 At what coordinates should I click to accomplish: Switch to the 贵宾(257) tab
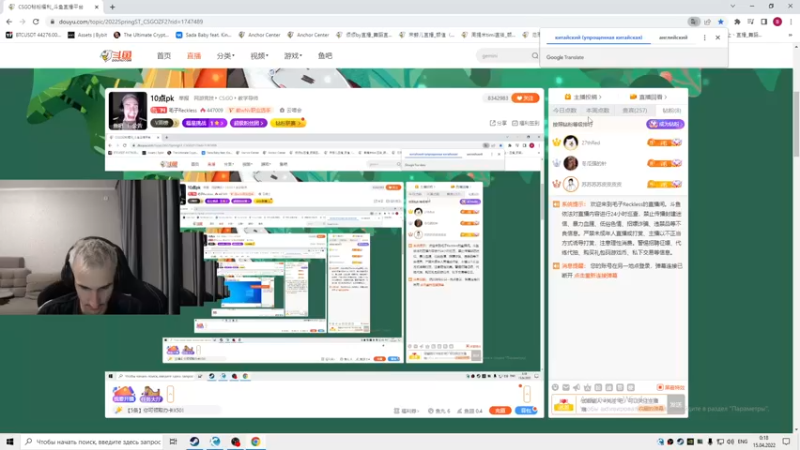pyautogui.click(x=635, y=111)
